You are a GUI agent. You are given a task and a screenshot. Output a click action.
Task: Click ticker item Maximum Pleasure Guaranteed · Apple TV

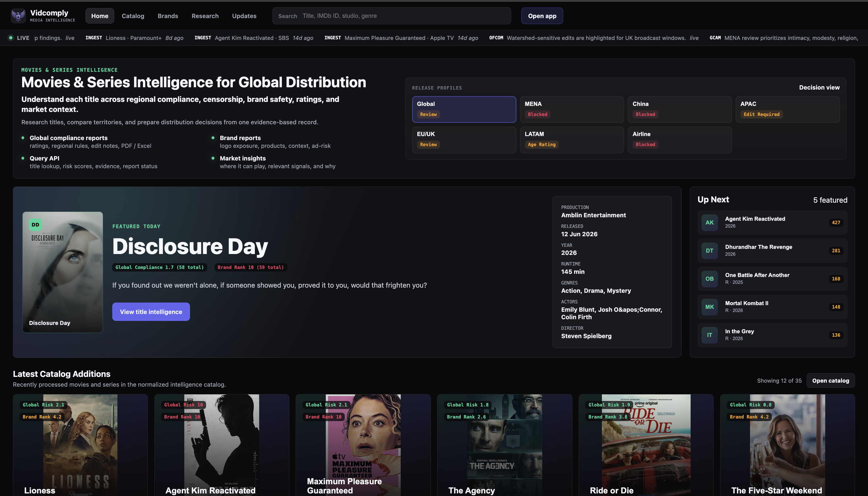tap(401, 38)
